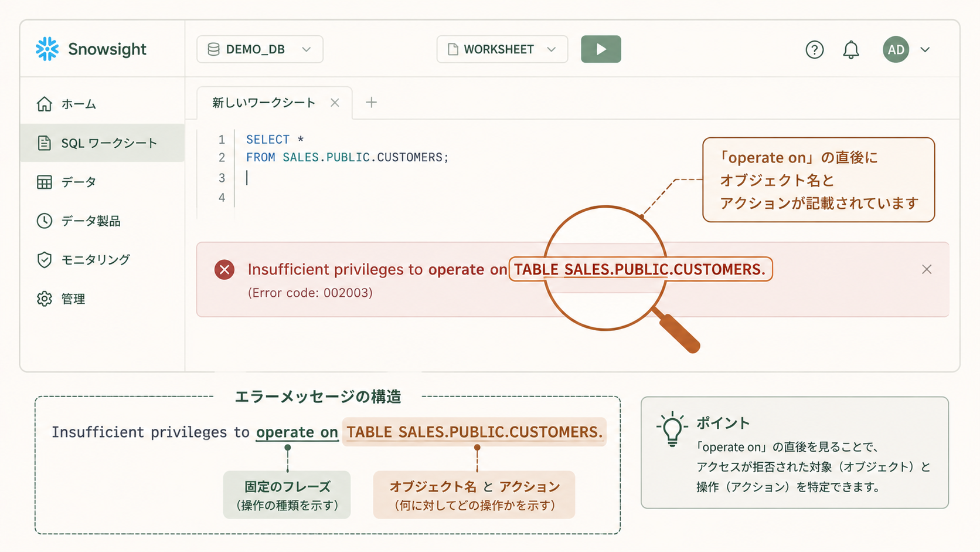Run the query with the green play button

point(601,49)
